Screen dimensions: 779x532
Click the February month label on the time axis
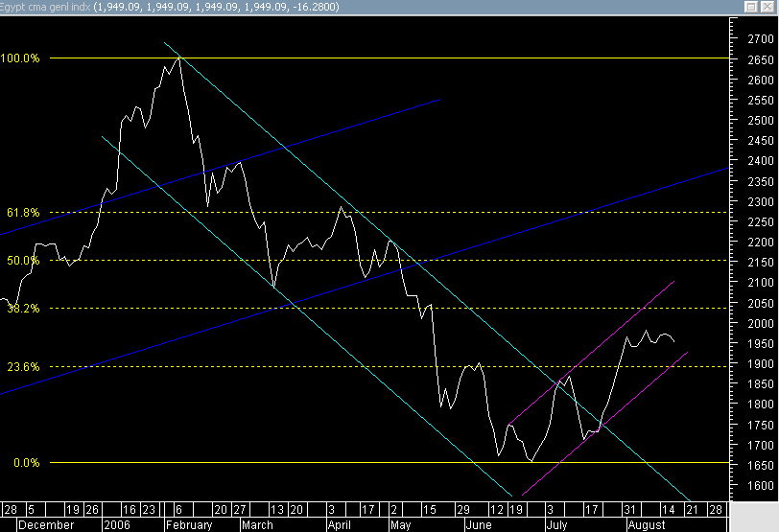[x=189, y=525]
